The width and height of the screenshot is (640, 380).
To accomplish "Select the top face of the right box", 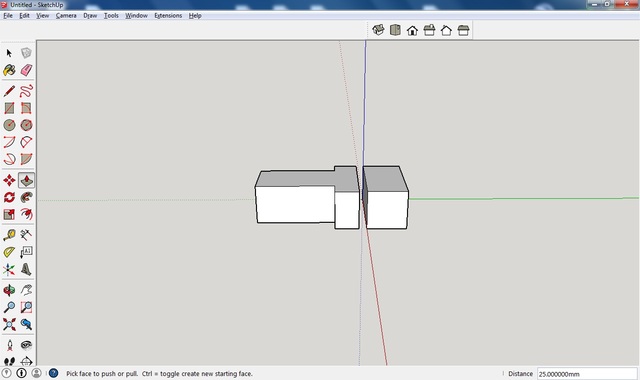I will click(x=385, y=179).
